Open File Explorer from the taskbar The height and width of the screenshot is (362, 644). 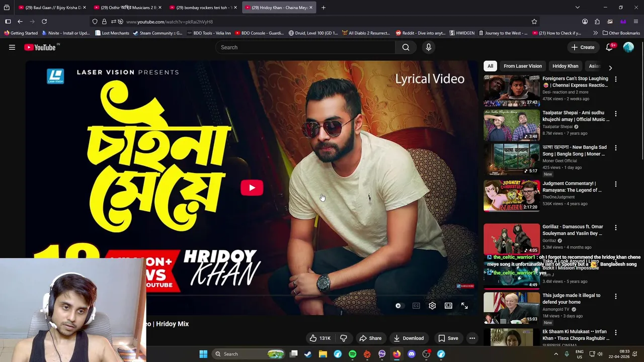click(323, 354)
